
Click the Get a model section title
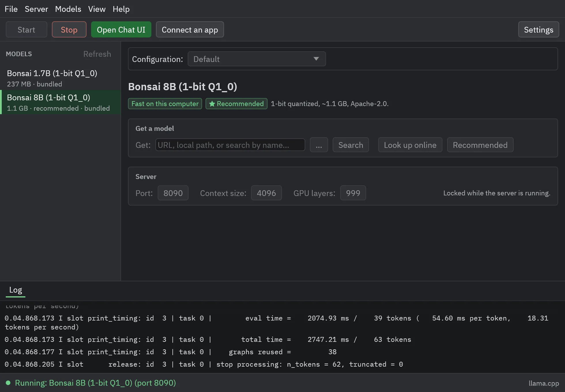pos(155,129)
